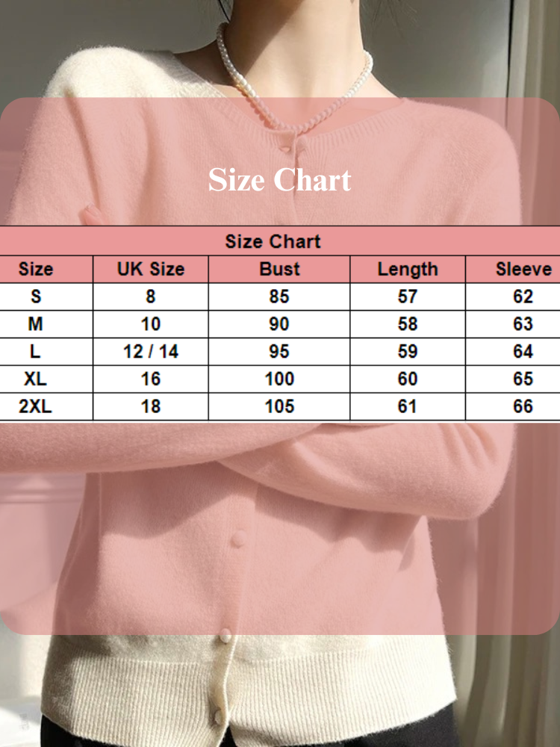Screen dimensions: 560x747
Task: Click the UK size "18" cell
Action: (x=150, y=406)
